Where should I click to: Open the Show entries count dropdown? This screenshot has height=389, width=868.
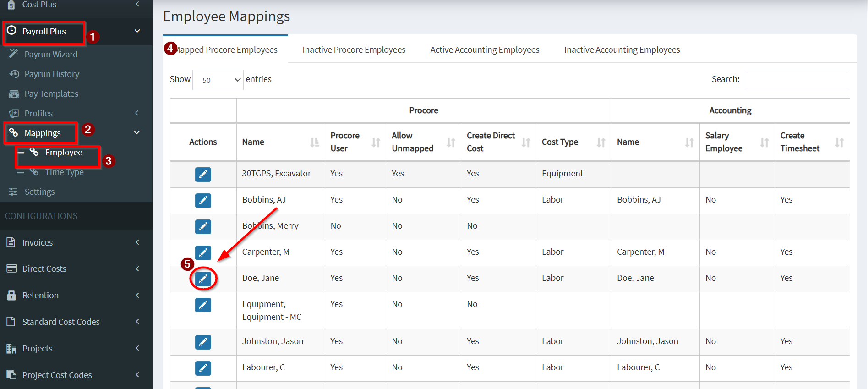click(218, 80)
